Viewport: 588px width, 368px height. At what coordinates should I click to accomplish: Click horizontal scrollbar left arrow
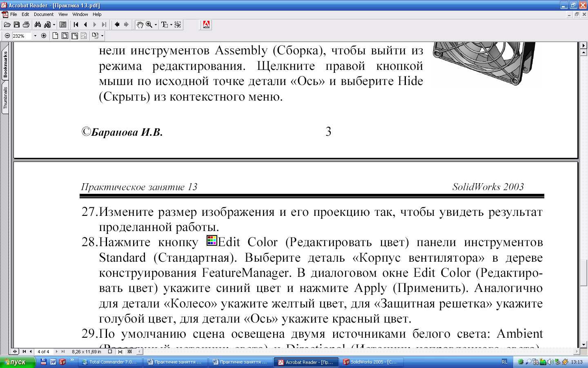point(140,351)
